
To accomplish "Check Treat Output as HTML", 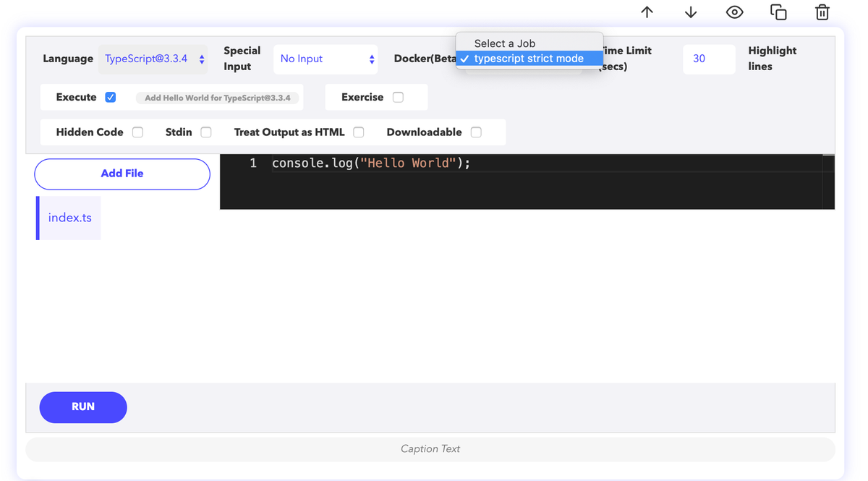I will click(x=359, y=132).
